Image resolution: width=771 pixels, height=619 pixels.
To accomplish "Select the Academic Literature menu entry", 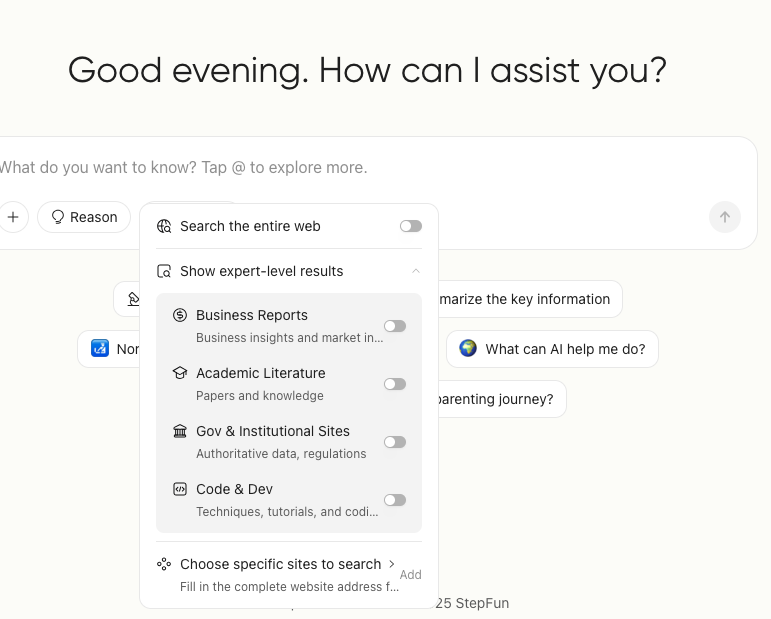I will coord(261,373).
